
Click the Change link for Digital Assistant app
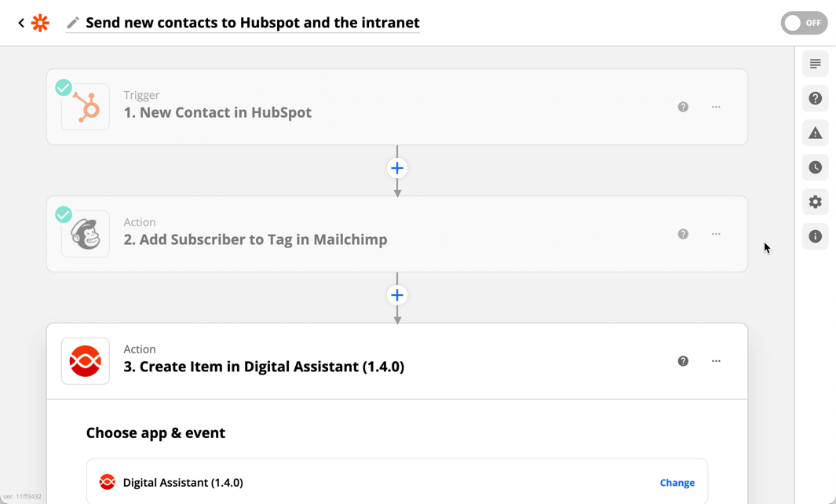pyautogui.click(x=677, y=483)
